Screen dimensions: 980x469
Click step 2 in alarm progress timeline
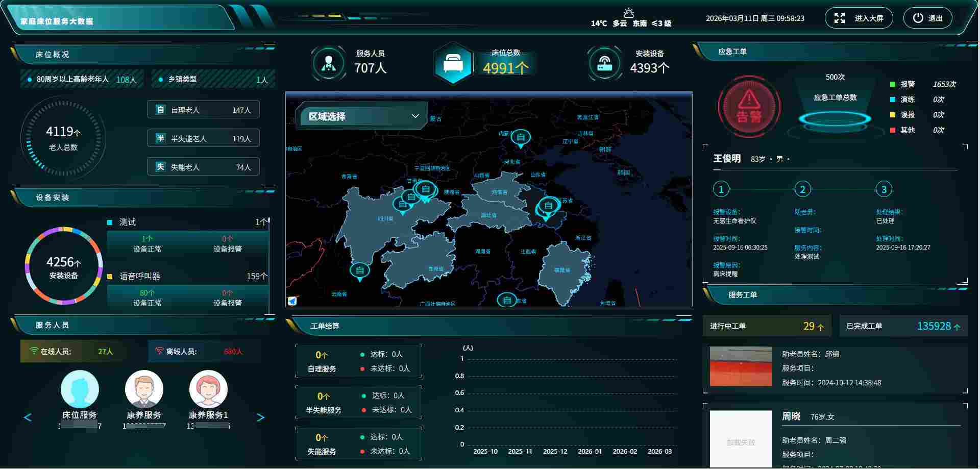[x=802, y=189]
